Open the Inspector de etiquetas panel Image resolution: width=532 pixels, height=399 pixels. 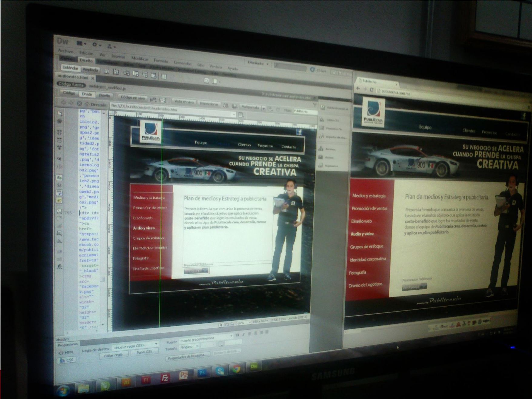333,137
